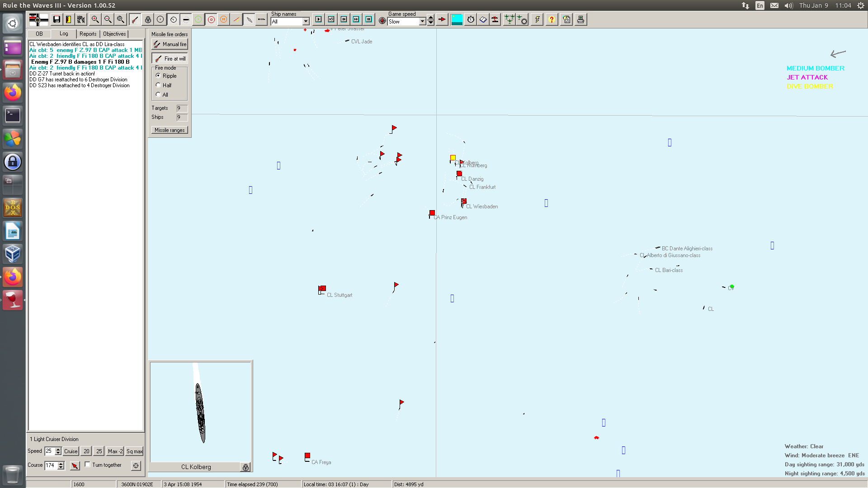The height and width of the screenshot is (488, 868).
Task: Click the aircraft with gear icon
Action: (x=522, y=19)
